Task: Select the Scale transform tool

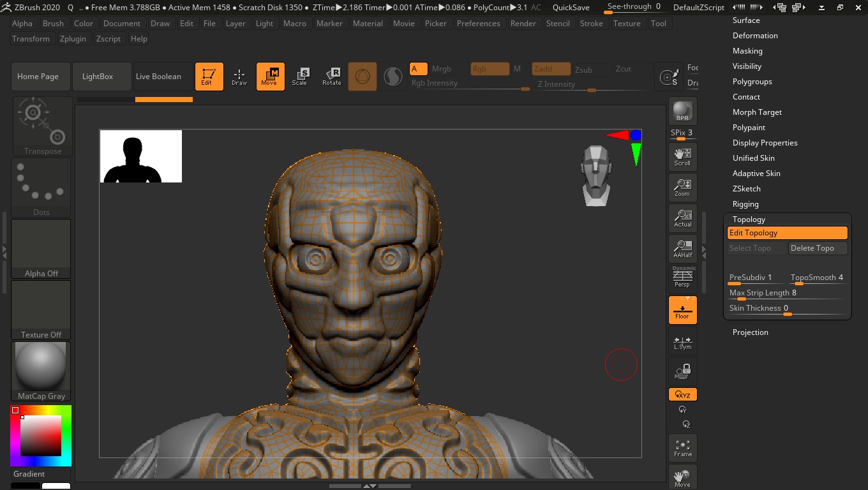Action: pos(299,77)
